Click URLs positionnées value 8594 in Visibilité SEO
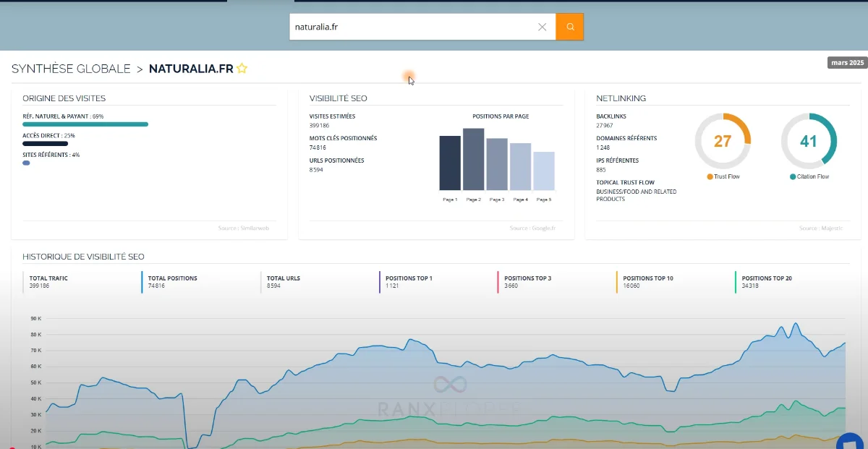The height and width of the screenshot is (449, 868). click(316, 170)
